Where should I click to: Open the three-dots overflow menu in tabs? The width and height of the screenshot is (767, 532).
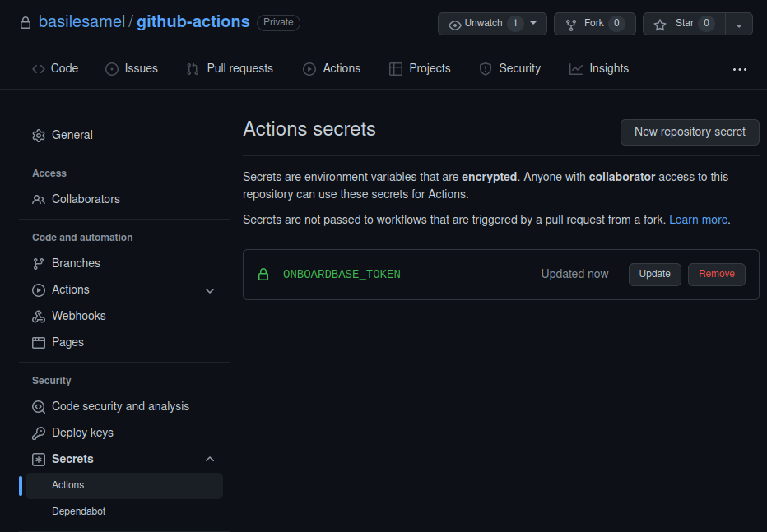click(740, 69)
